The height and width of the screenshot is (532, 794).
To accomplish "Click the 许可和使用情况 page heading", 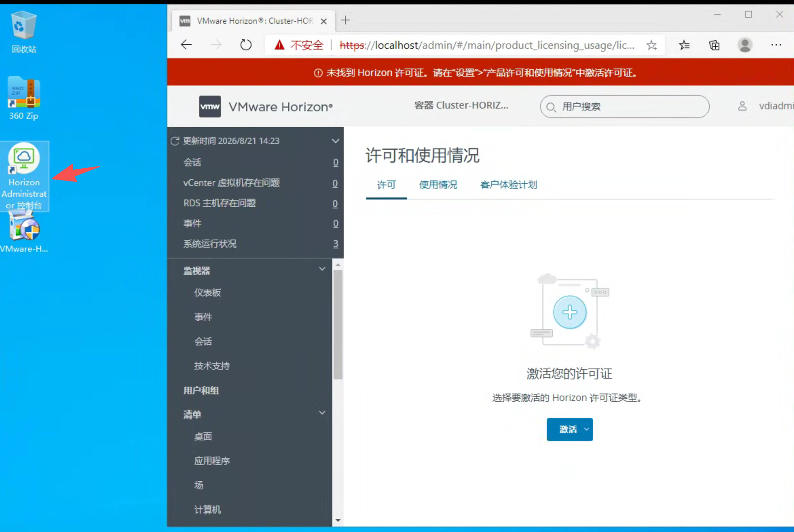I will coord(422,155).
